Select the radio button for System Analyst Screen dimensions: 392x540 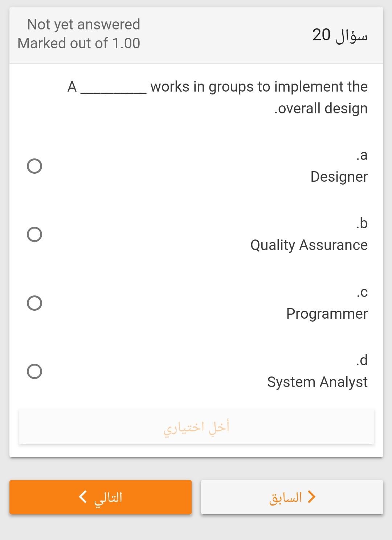coord(34,371)
